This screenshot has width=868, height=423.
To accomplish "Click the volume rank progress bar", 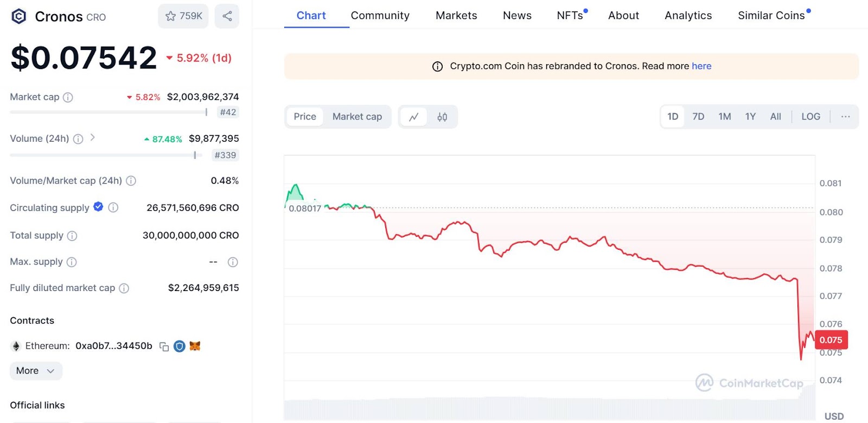I will pos(106,155).
